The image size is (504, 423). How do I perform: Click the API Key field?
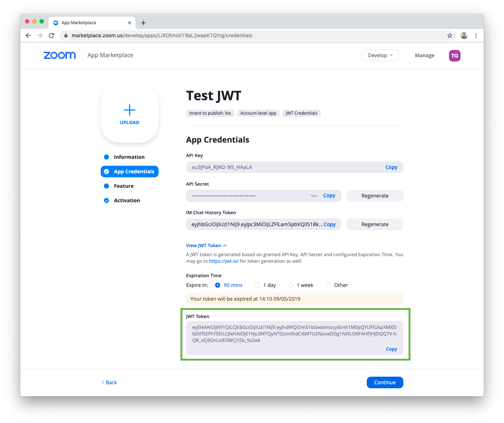(295, 167)
